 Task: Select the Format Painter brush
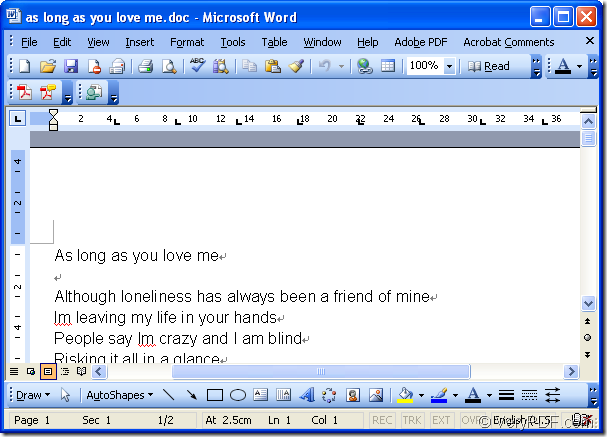pyautogui.click(x=296, y=66)
